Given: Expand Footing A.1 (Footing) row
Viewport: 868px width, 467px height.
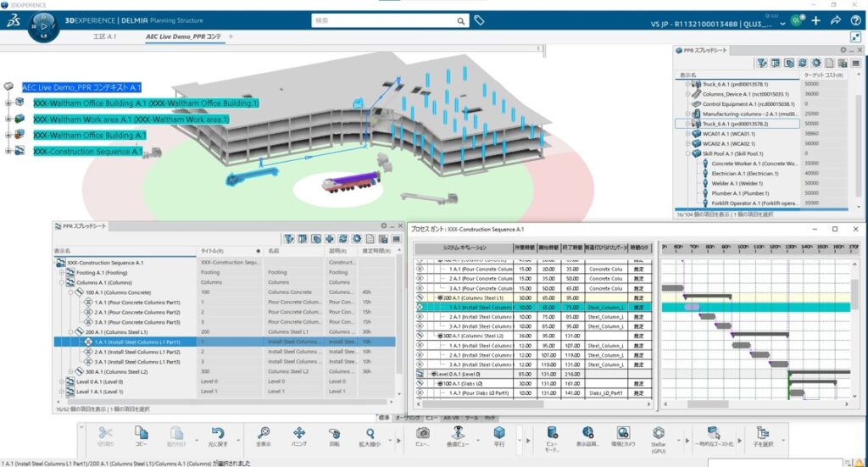Looking at the screenshot, I should tap(62, 272).
